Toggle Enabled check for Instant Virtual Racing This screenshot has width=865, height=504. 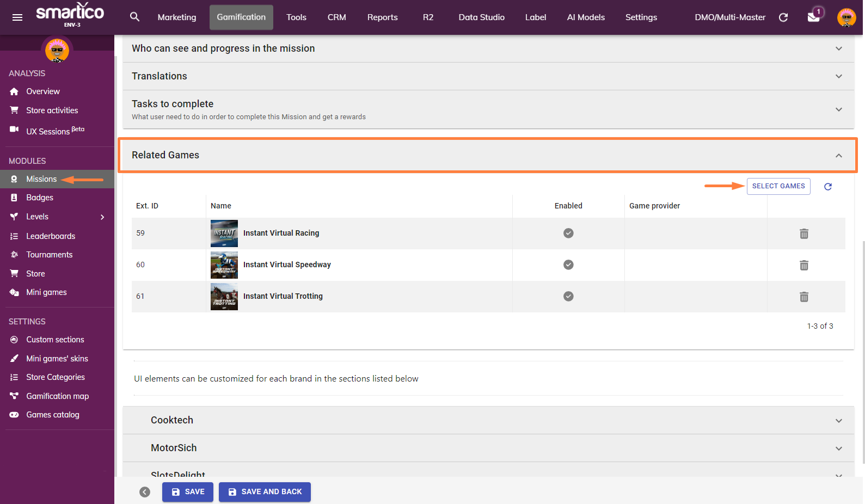(568, 233)
